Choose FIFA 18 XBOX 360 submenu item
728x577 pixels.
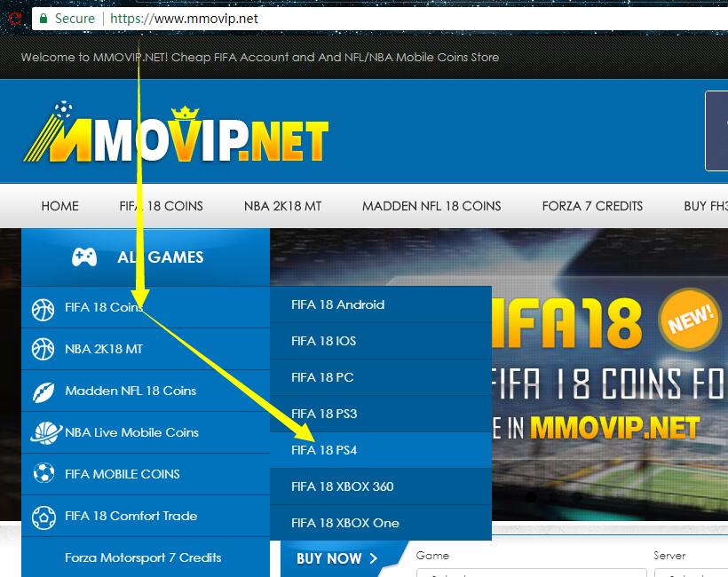(x=381, y=486)
